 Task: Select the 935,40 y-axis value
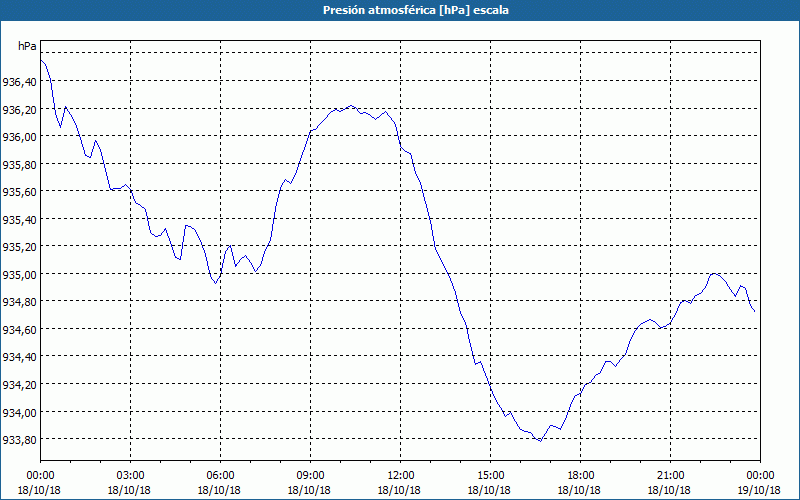19,219
